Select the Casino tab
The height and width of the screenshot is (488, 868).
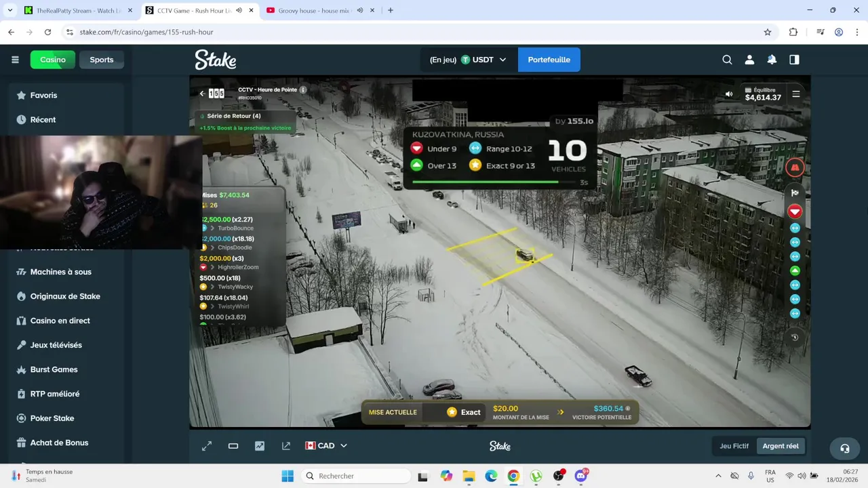pos(53,60)
